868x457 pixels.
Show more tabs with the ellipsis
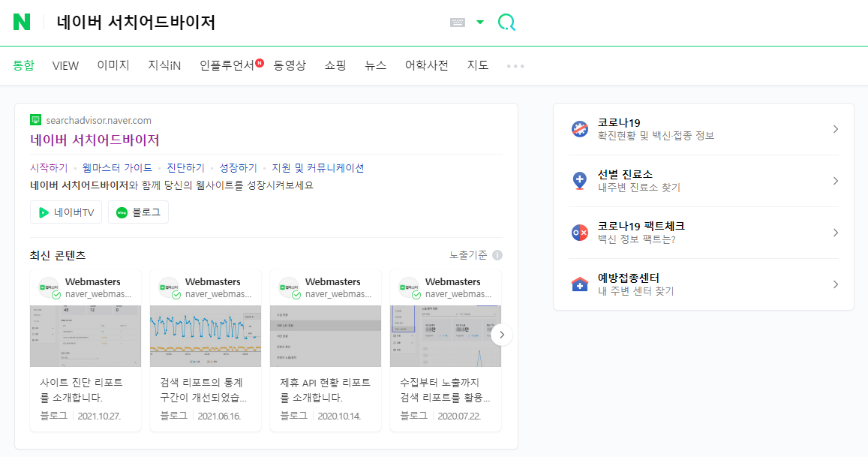click(x=515, y=66)
